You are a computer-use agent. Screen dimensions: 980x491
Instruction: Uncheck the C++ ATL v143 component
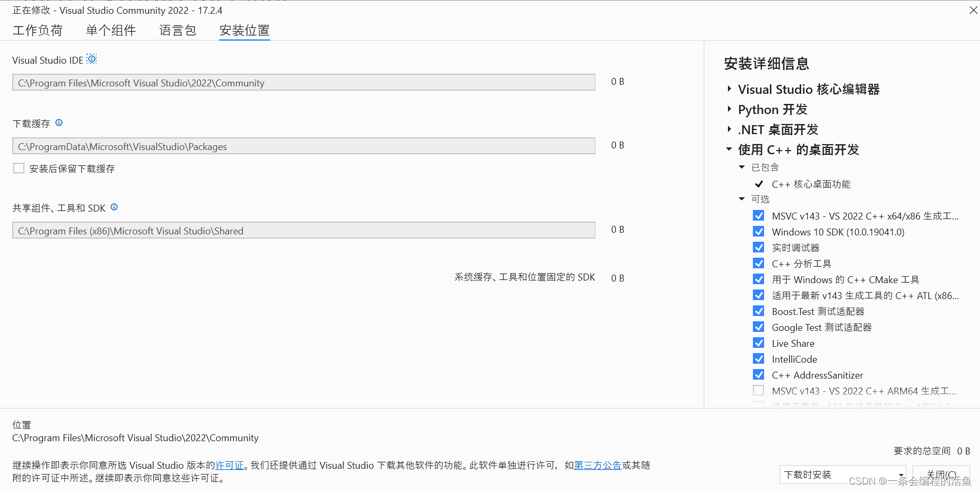pyautogui.click(x=759, y=295)
